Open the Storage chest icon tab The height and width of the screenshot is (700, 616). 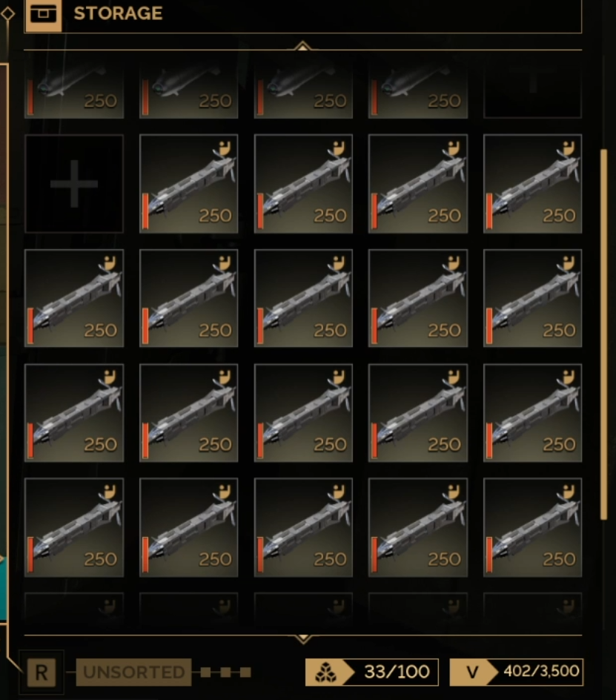[x=43, y=15]
